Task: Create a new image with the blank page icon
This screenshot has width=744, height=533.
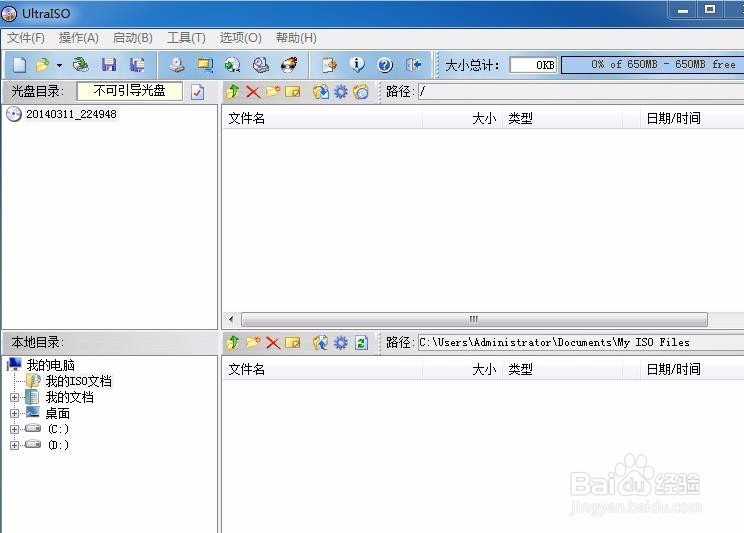Action: [x=19, y=65]
